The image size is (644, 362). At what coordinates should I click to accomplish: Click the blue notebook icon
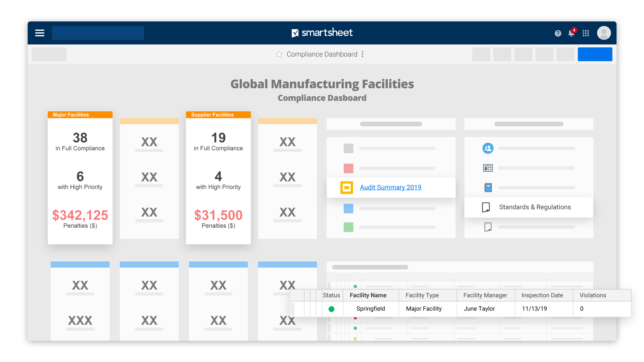tap(488, 187)
